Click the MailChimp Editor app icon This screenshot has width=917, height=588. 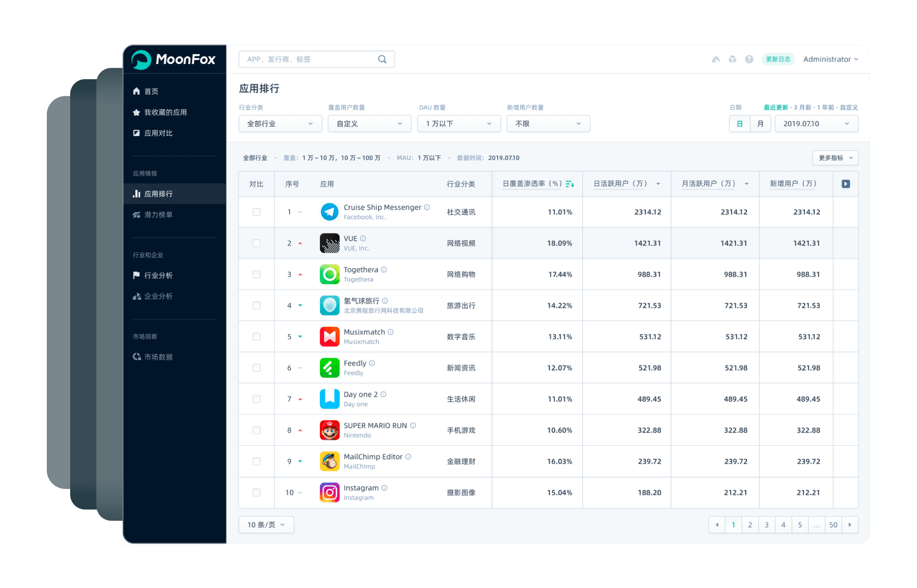329,461
